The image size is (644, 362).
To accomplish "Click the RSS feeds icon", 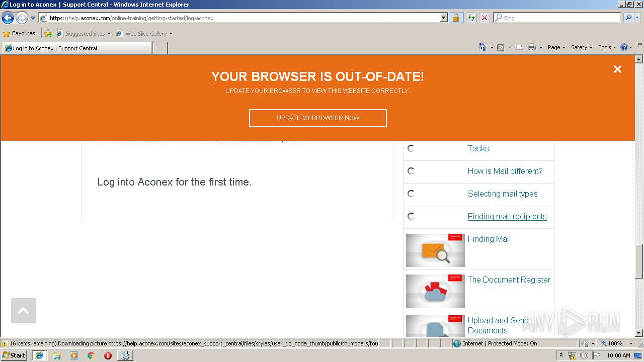I will pyautogui.click(x=501, y=47).
